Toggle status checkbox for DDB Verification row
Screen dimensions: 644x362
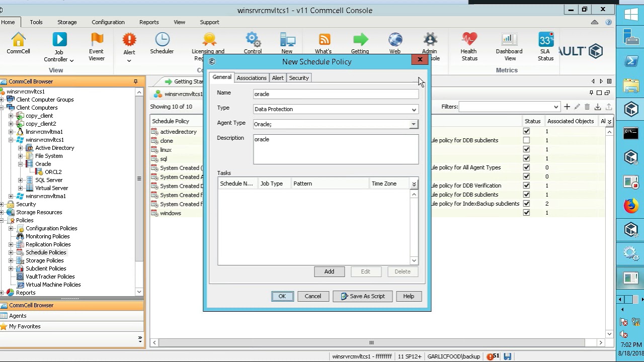[526, 186]
